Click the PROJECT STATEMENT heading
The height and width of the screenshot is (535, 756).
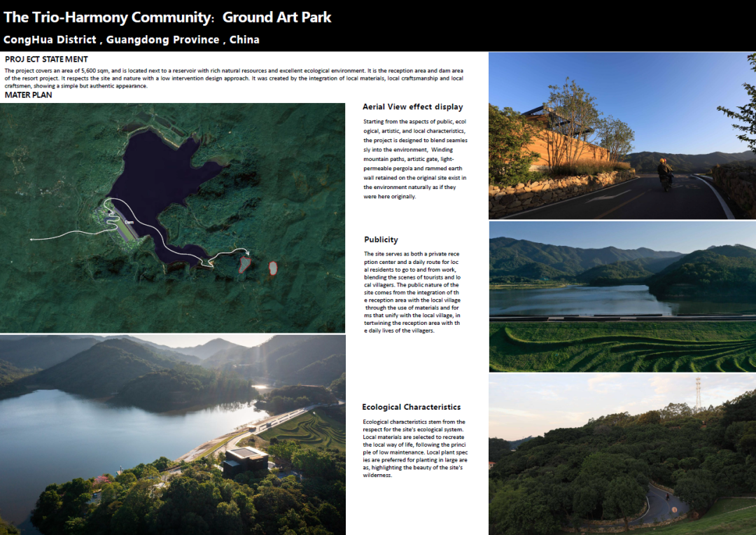tap(46, 60)
